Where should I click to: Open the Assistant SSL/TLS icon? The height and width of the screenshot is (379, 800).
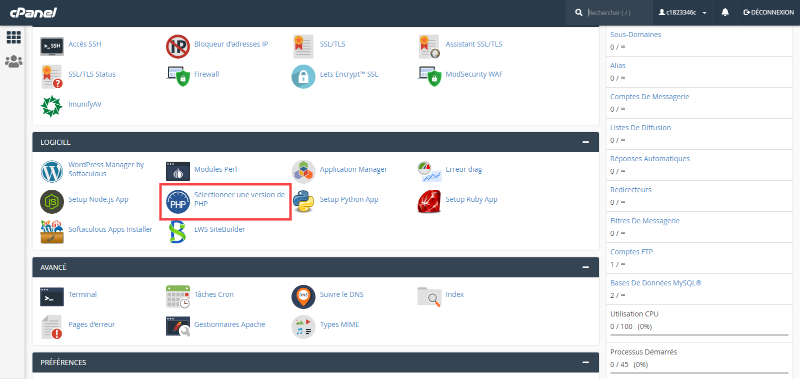[429, 46]
